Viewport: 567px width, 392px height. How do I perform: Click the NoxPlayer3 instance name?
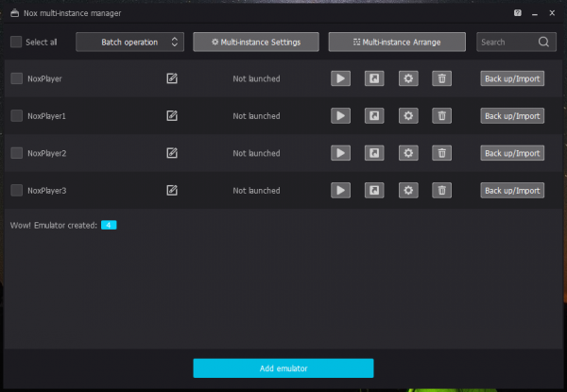(47, 191)
